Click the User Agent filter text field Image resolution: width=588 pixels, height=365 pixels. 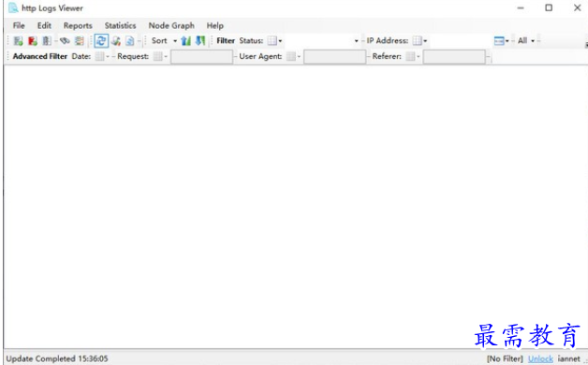[335, 56]
